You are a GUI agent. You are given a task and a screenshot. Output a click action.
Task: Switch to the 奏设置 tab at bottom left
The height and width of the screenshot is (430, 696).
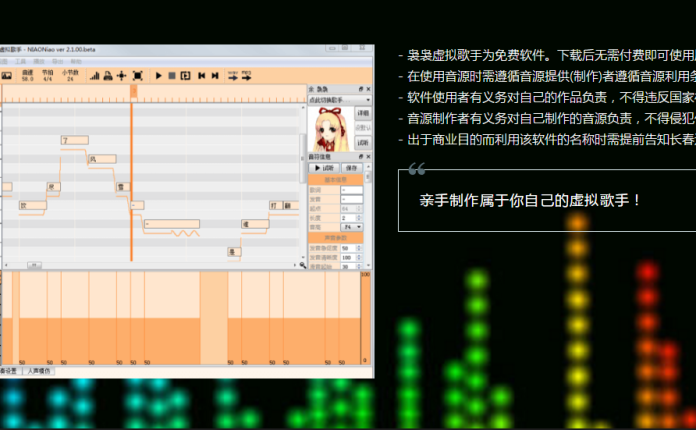[9, 371]
